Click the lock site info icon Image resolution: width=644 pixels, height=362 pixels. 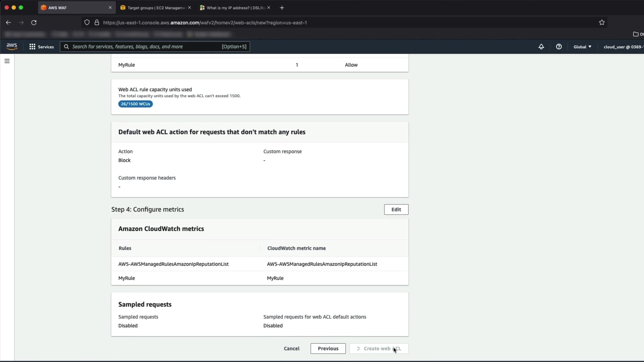(97, 22)
